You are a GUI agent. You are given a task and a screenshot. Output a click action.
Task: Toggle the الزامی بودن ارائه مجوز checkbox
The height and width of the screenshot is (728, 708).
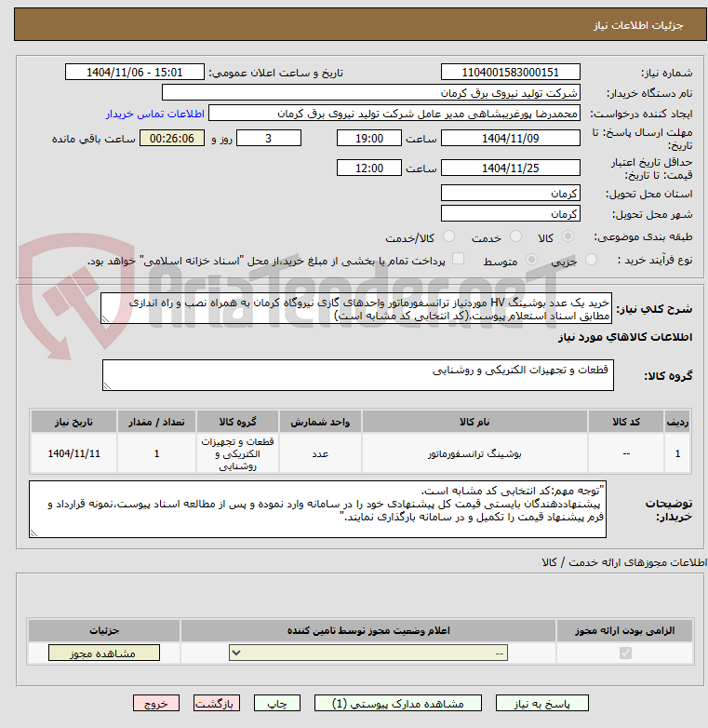625,653
